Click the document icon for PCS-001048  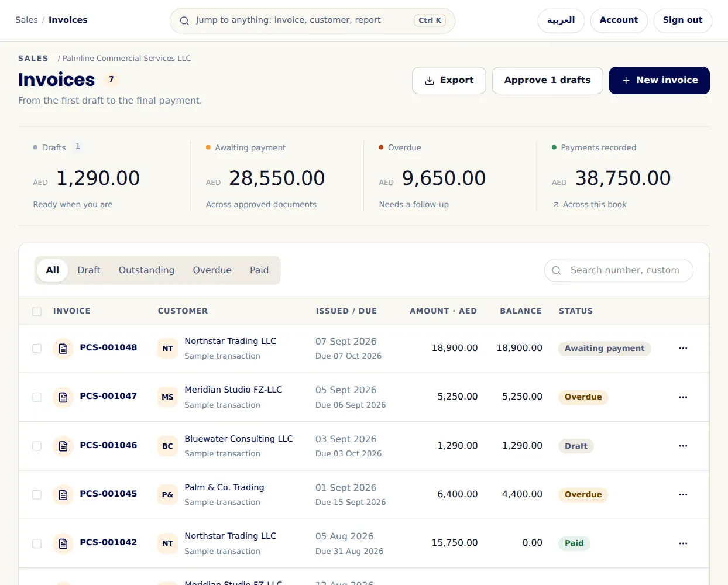(63, 349)
